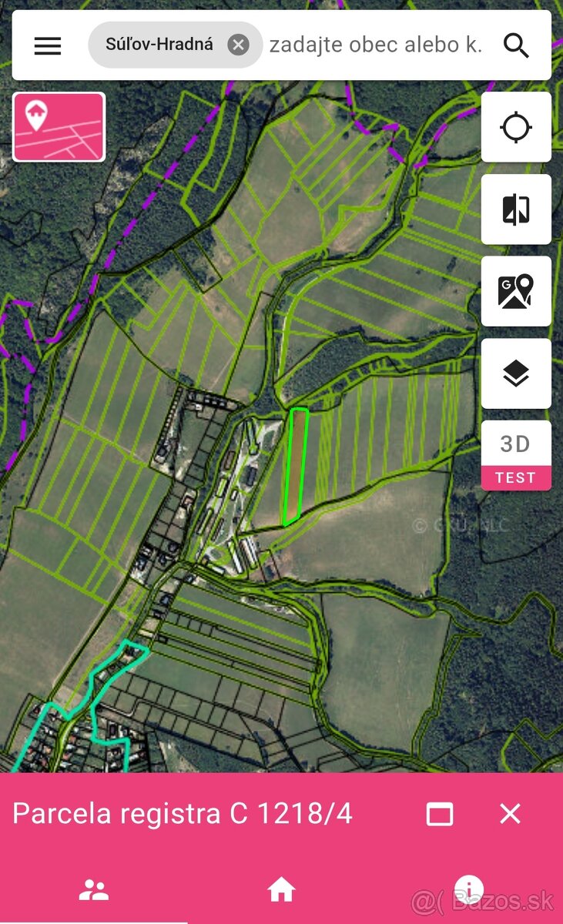This screenshot has height=924, width=563.
Task: Switch to the info tab
Action: 469,890
